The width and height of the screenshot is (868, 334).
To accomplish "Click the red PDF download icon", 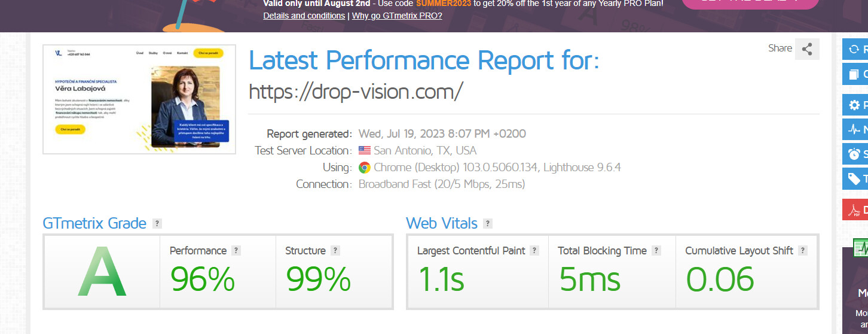I will tap(855, 209).
